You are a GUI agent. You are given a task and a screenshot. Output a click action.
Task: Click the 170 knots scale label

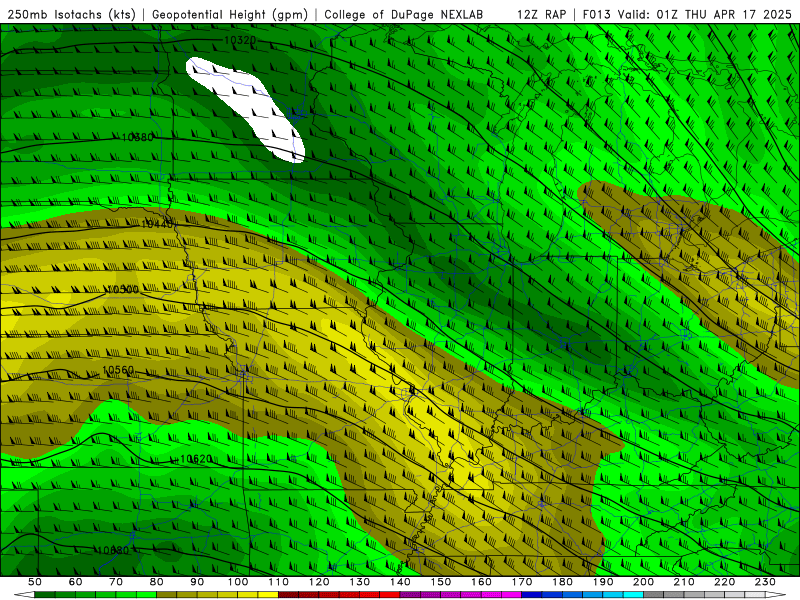click(522, 582)
